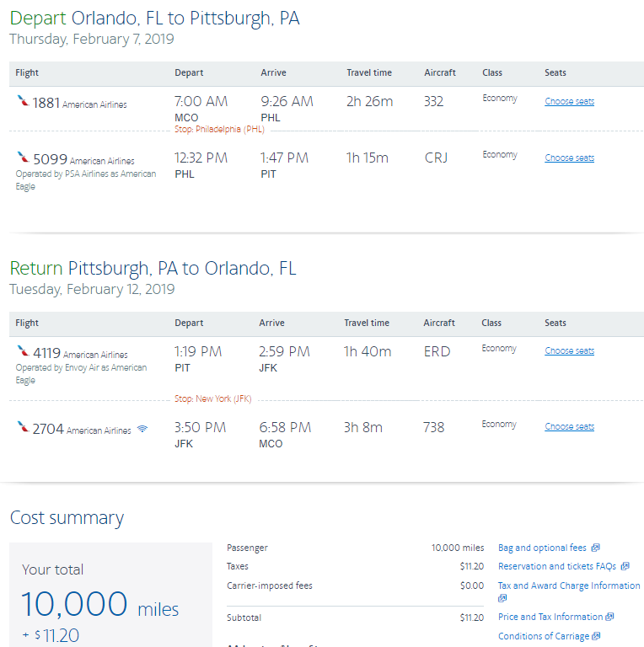Click the 10,000 miles total amount
This screenshot has width=644, height=647.
tap(99, 604)
